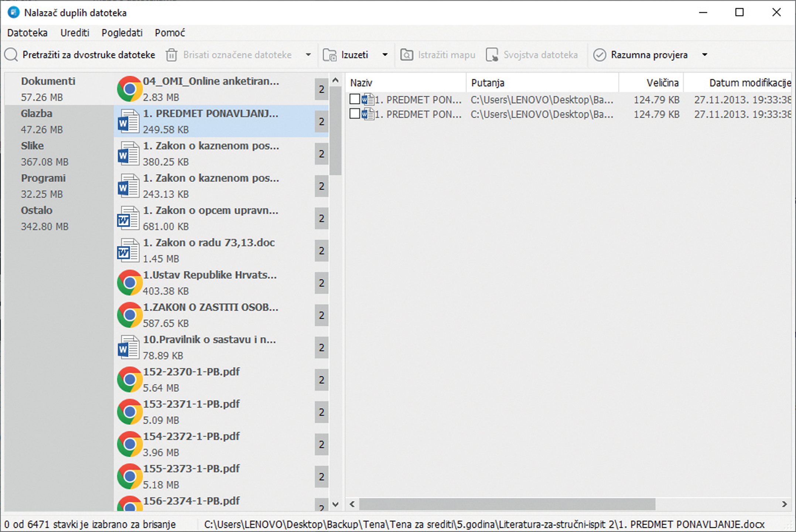Screen dimensions: 796x532
Task: Open the Datoteka menu
Action: [27, 33]
